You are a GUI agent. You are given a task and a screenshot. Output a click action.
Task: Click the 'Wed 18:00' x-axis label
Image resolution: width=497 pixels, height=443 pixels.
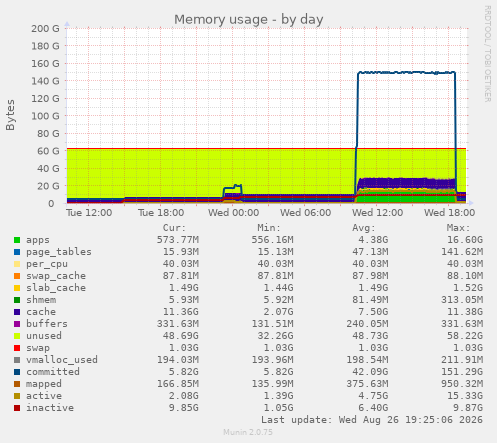tap(449, 213)
